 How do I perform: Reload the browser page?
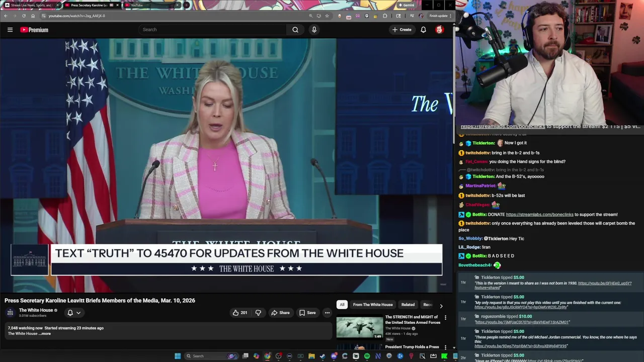click(x=24, y=16)
